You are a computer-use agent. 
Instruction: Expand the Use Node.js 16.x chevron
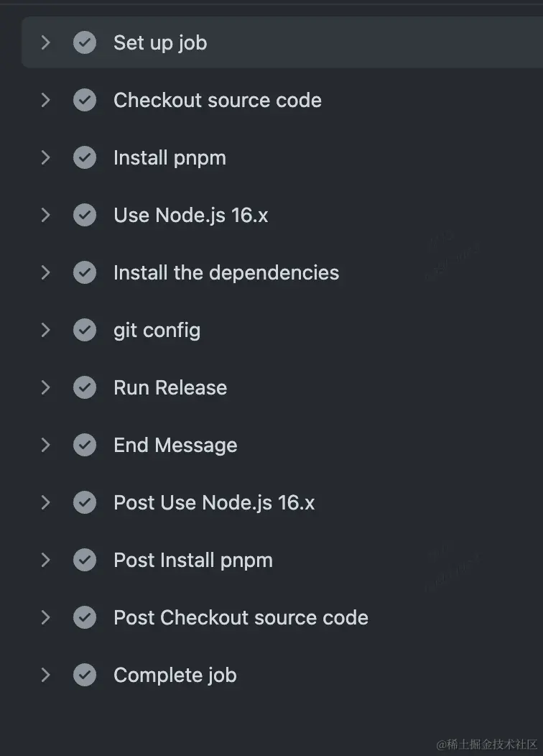point(45,215)
